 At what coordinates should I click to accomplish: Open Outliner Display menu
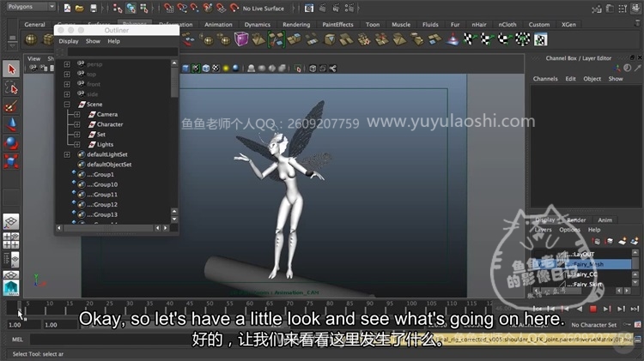click(x=68, y=41)
